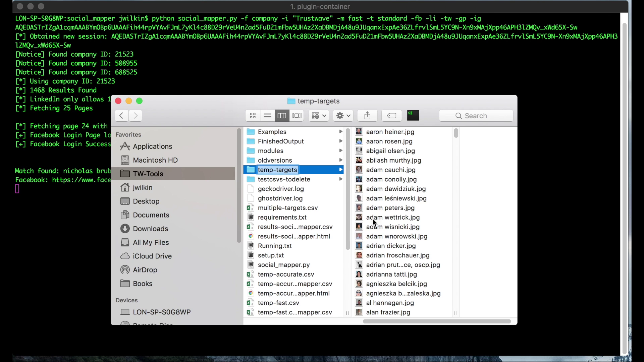Open the FinishedOutput folder

point(280,141)
